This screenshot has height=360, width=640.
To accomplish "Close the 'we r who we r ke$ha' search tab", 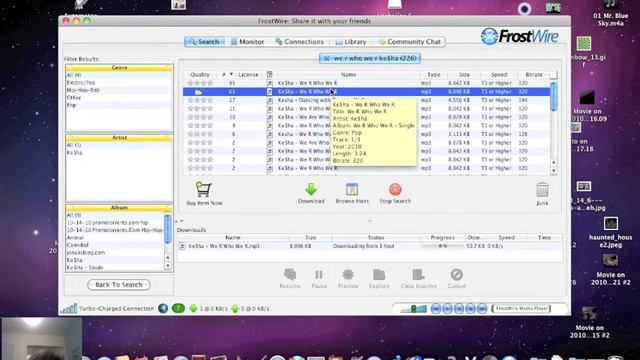I will 326,58.
